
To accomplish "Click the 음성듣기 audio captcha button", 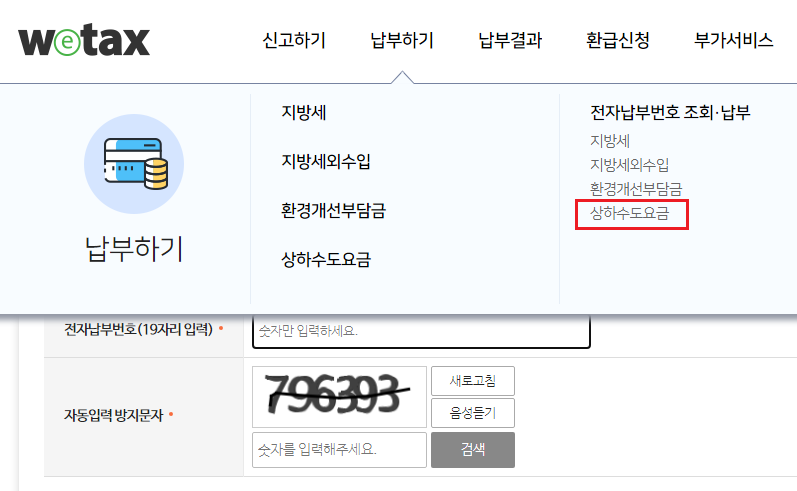I will click(473, 413).
